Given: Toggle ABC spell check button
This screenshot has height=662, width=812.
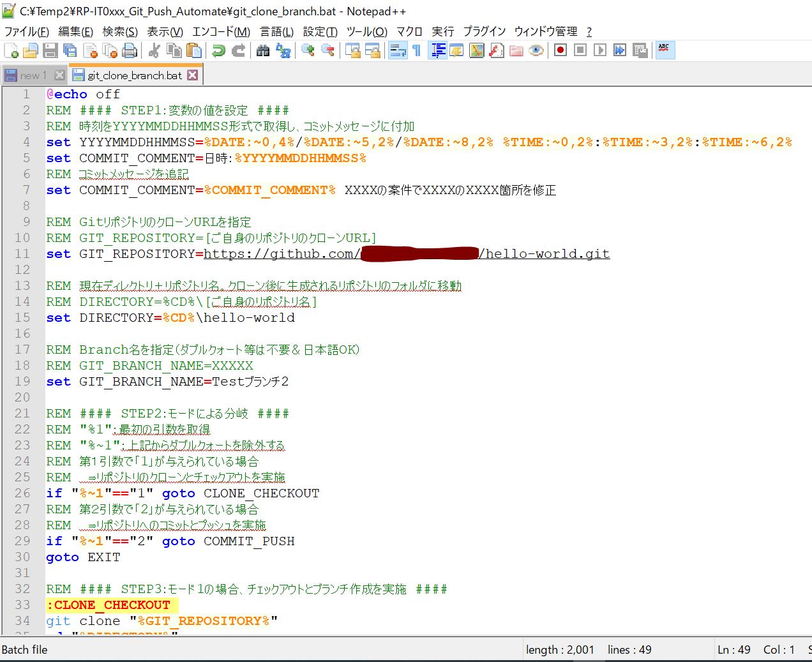Looking at the screenshot, I should 665,50.
